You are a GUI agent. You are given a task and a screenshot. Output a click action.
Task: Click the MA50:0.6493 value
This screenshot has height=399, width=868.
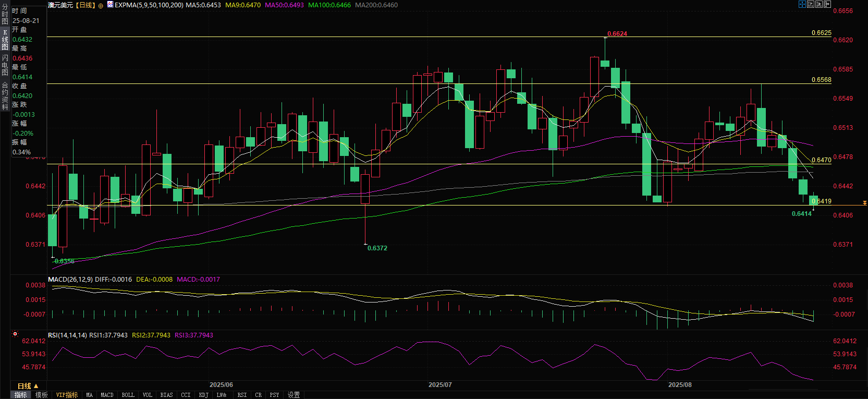[x=284, y=5]
